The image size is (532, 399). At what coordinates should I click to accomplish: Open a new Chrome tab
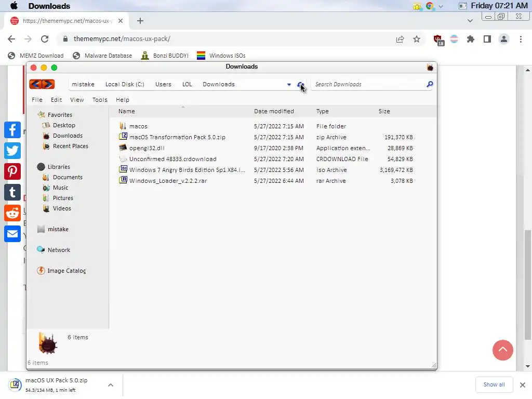140,21
